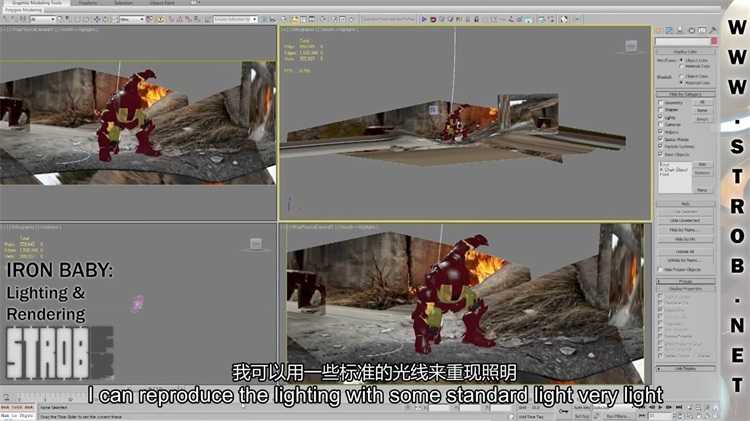Activate Select and Uniform Scale tool
The width and height of the screenshot is (750, 421).
pyautogui.click(x=115, y=20)
